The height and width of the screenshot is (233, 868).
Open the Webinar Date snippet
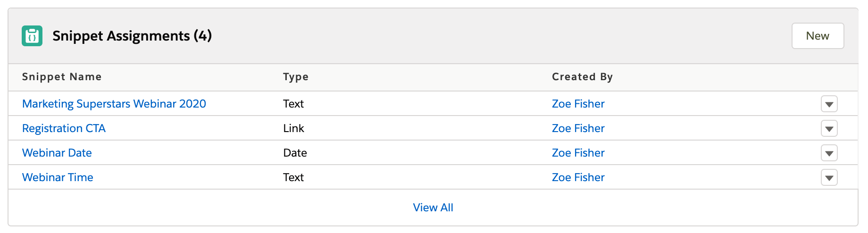click(57, 153)
